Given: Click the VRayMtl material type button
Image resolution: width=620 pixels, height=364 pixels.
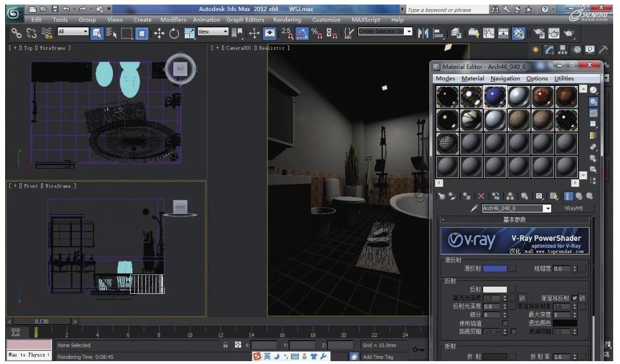Looking at the screenshot, I should pos(573,208).
